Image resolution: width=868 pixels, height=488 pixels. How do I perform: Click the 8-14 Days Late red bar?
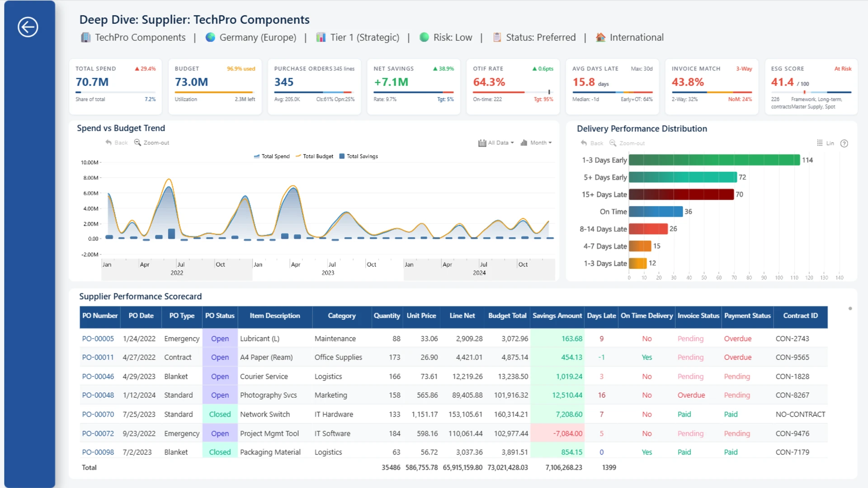648,229
